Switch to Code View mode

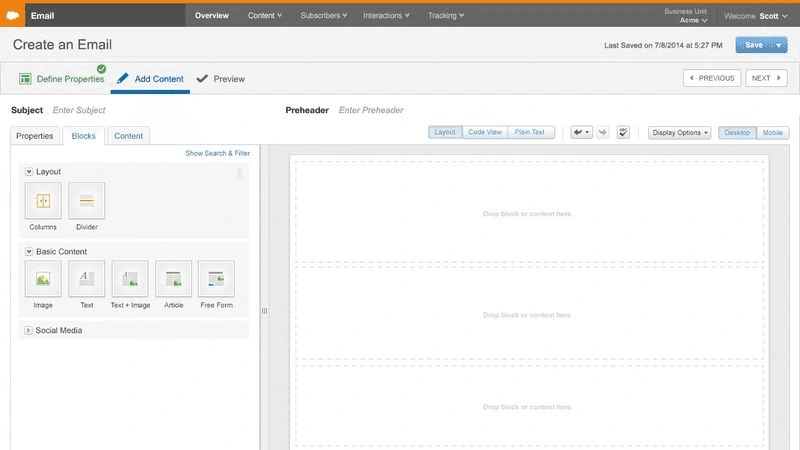click(x=485, y=132)
